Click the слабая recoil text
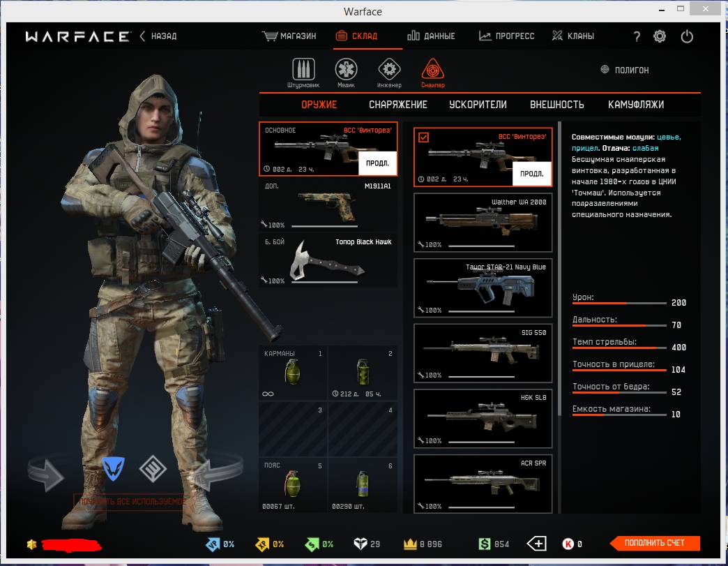The height and width of the screenshot is (566, 728). pos(645,148)
